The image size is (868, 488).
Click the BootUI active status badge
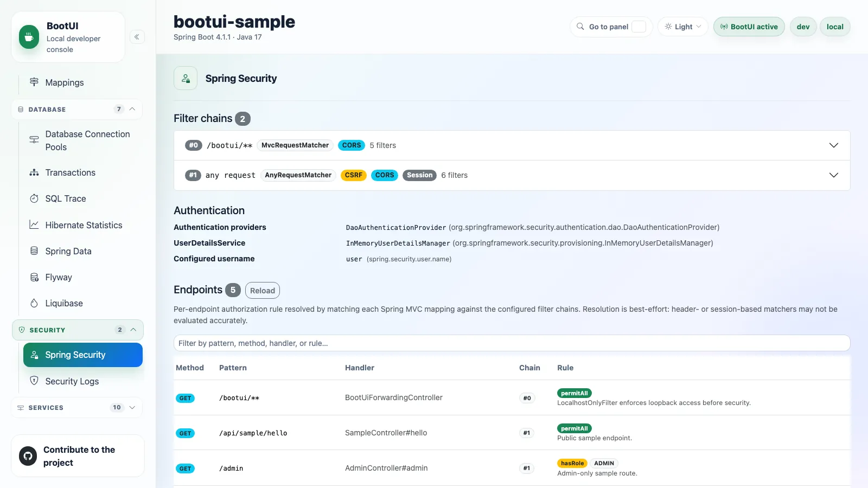(x=749, y=27)
